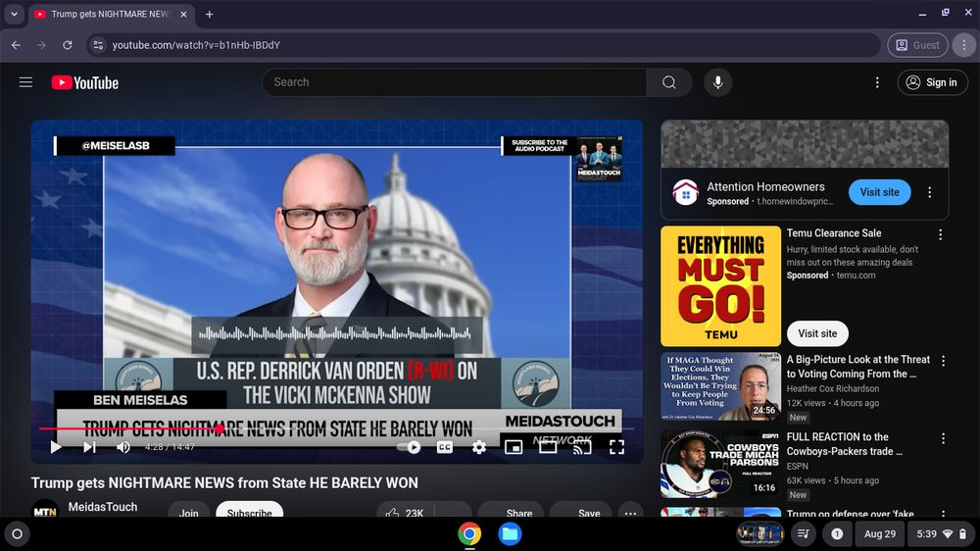The width and height of the screenshot is (980, 551).
Task: Open the YouTube guide hamburger menu
Action: pyautogui.click(x=25, y=82)
